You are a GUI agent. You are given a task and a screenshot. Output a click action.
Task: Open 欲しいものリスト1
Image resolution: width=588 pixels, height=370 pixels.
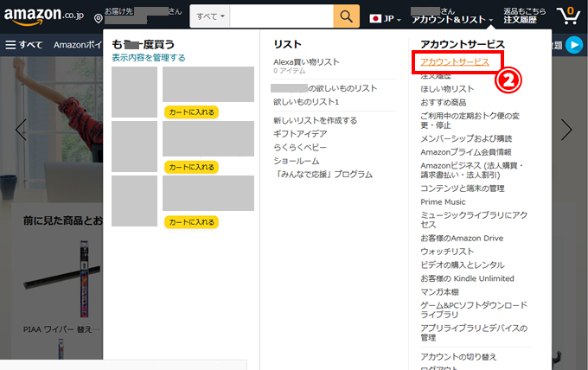click(306, 102)
